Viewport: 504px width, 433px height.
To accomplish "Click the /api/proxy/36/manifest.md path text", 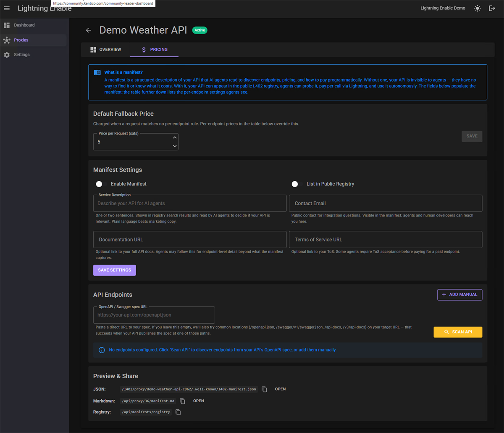I will 148,401.
